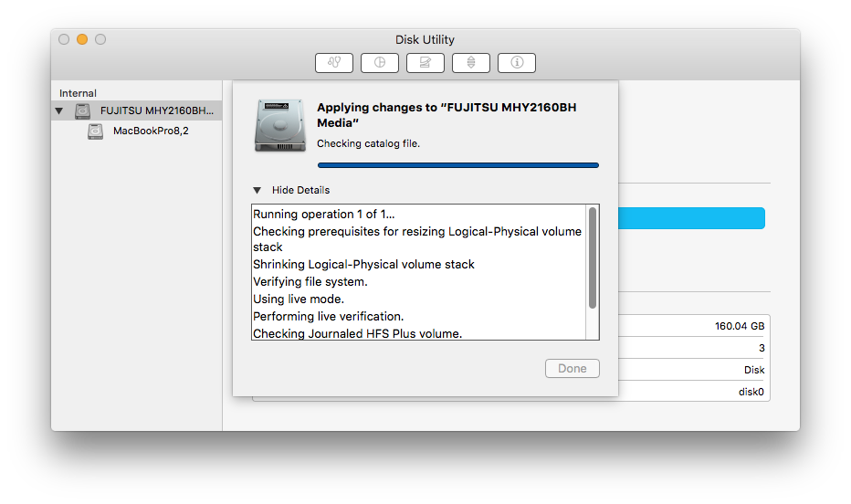Click the Mount/Unmount toolbar icon
851x504 pixels.
tap(470, 62)
